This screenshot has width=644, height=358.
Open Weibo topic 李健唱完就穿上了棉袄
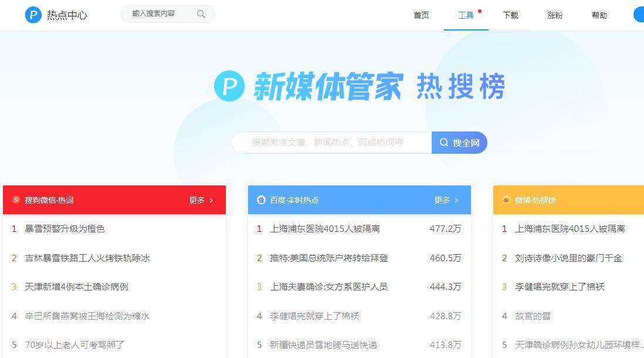560,286
